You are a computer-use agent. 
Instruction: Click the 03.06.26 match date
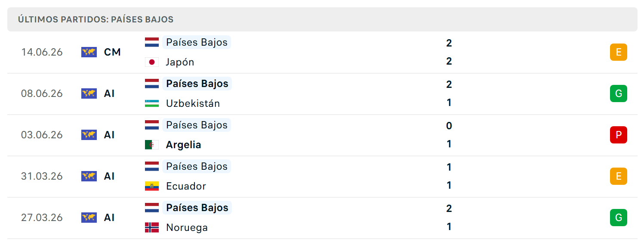[x=42, y=135]
